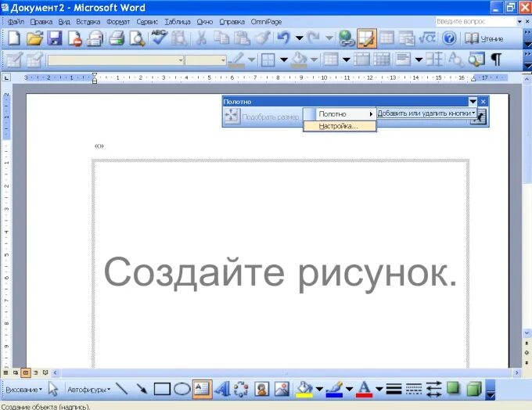Screen dimensions: 532x410
Task: Apply blue line color brush
Action: pos(334,389)
